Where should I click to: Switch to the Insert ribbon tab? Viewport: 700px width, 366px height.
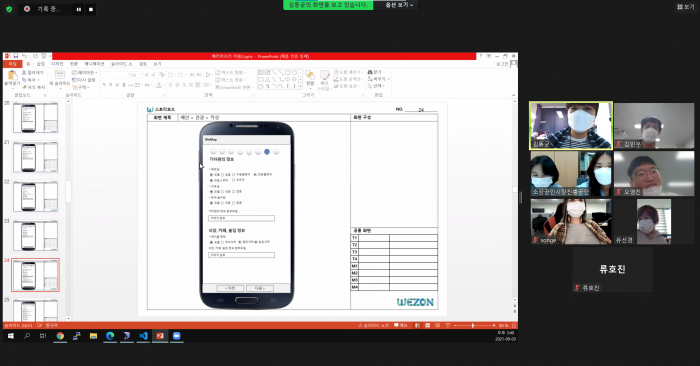41,64
